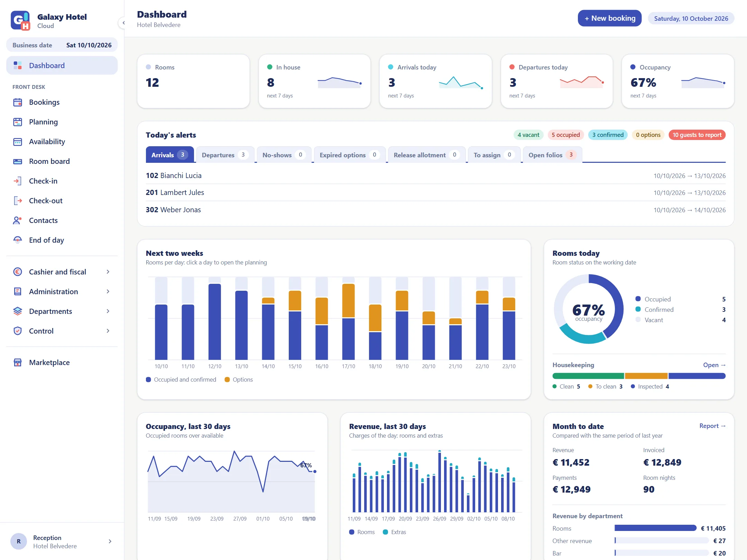Open Contacts via the person icon
747x560 pixels.
(18, 221)
